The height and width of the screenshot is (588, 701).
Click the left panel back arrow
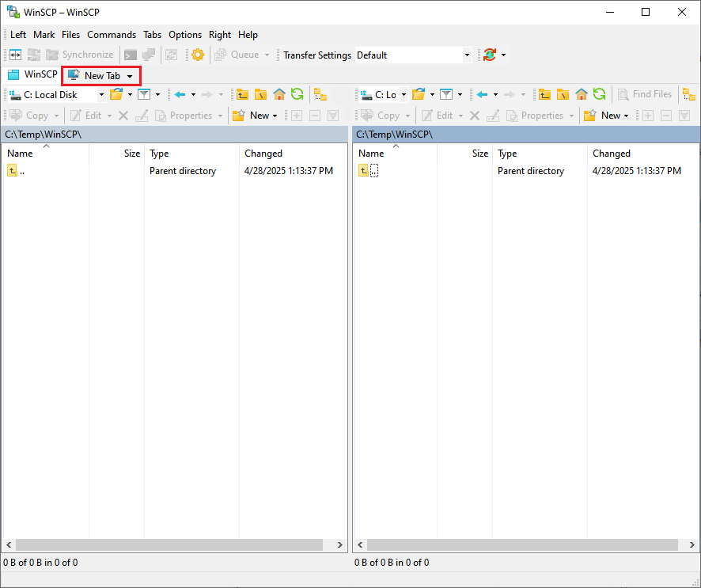point(180,94)
